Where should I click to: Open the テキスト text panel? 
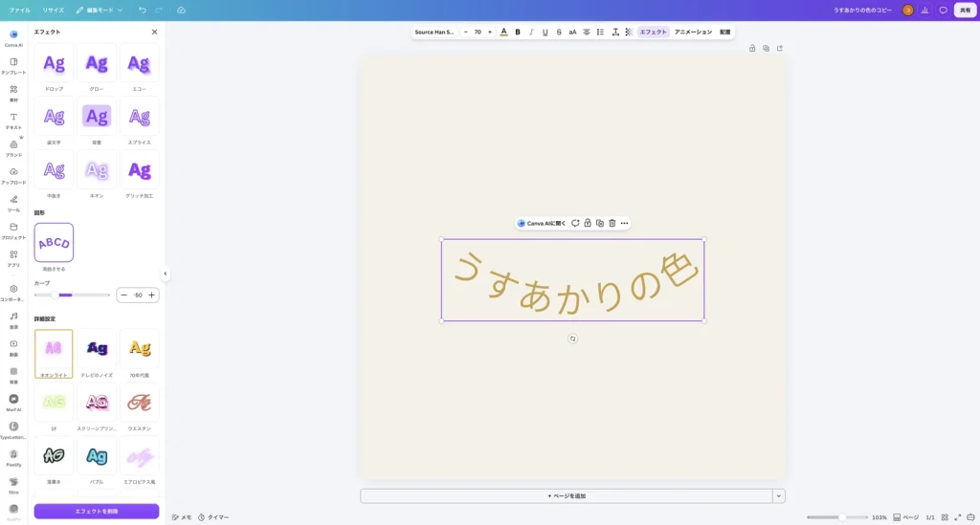[13, 120]
